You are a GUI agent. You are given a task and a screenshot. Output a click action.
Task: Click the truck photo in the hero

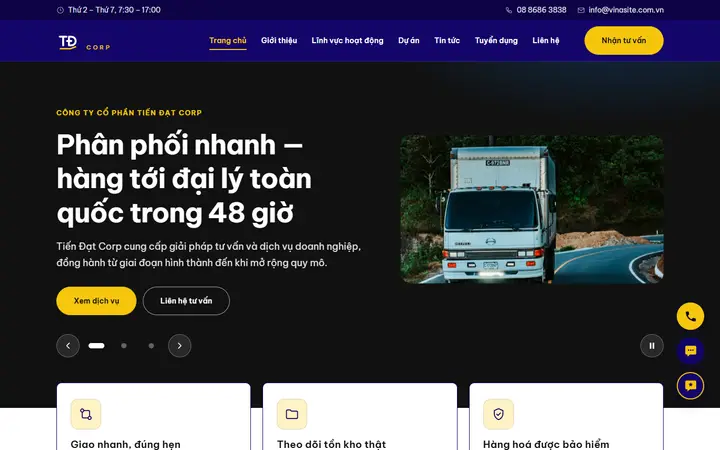point(532,209)
